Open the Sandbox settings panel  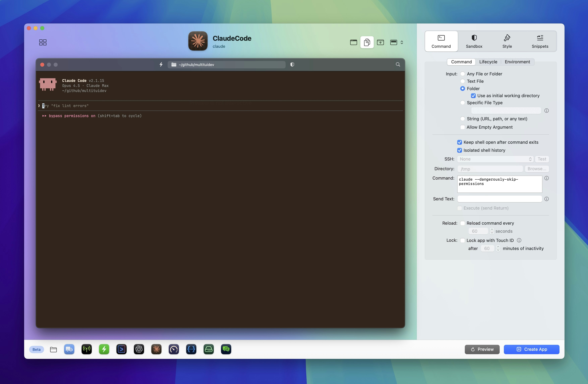tap(474, 41)
